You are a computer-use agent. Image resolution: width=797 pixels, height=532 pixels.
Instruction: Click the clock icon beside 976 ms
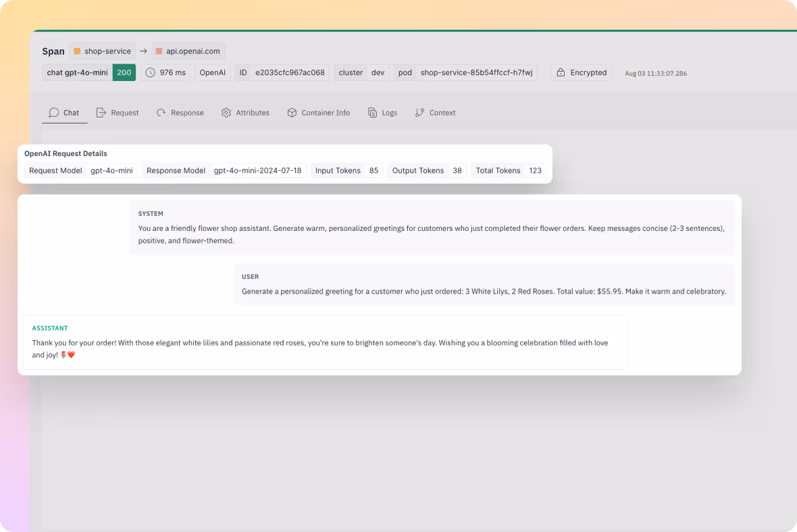click(x=151, y=73)
